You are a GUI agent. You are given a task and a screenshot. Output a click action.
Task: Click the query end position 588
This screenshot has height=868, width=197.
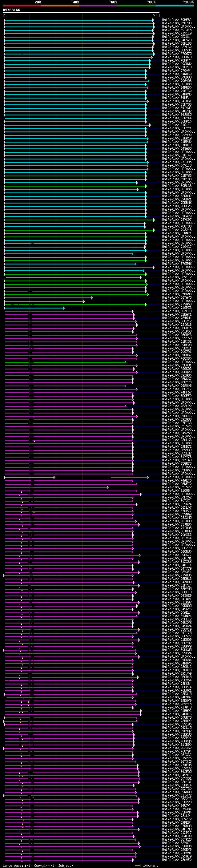(155, 15)
